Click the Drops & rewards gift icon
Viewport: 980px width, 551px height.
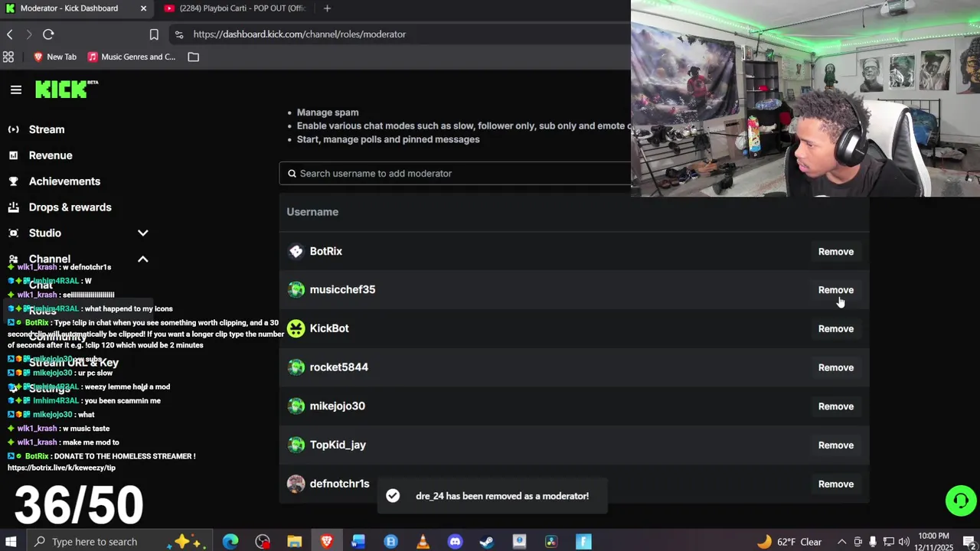13,207
